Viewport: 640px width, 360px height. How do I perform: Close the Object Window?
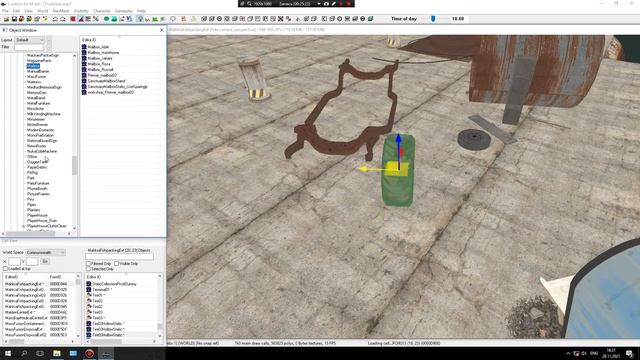click(x=162, y=30)
